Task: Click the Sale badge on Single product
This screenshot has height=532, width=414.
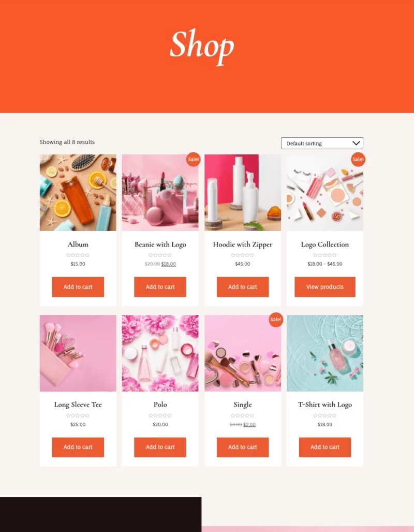Action: coord(276,320)
